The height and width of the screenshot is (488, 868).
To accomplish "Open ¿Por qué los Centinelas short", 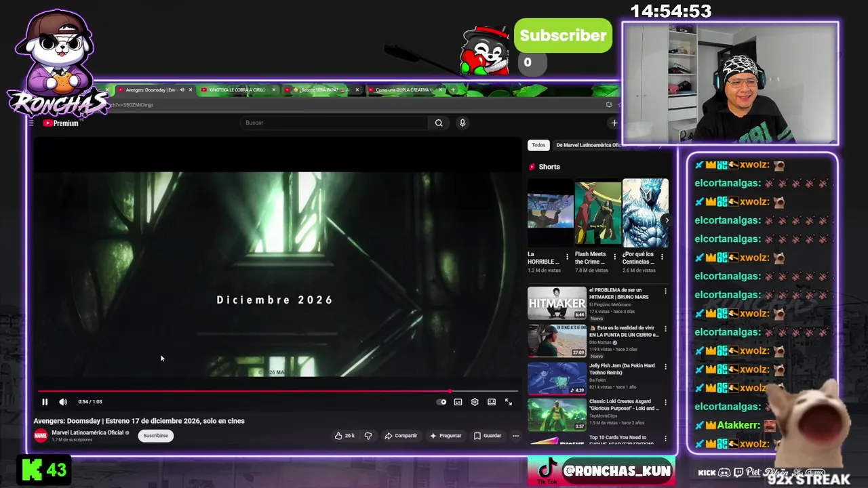I will coord(645,213).
